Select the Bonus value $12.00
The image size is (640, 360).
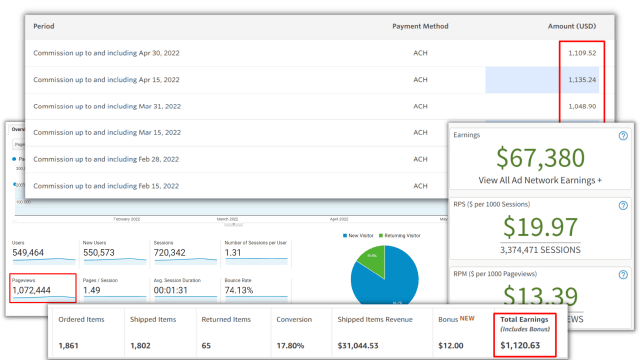[451, 346]
